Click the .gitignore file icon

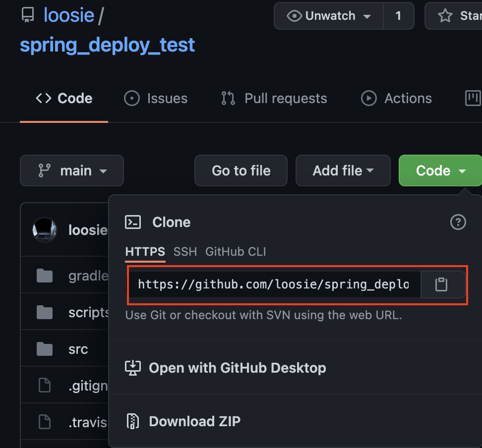pyautogui.click(x=45, y=386)
